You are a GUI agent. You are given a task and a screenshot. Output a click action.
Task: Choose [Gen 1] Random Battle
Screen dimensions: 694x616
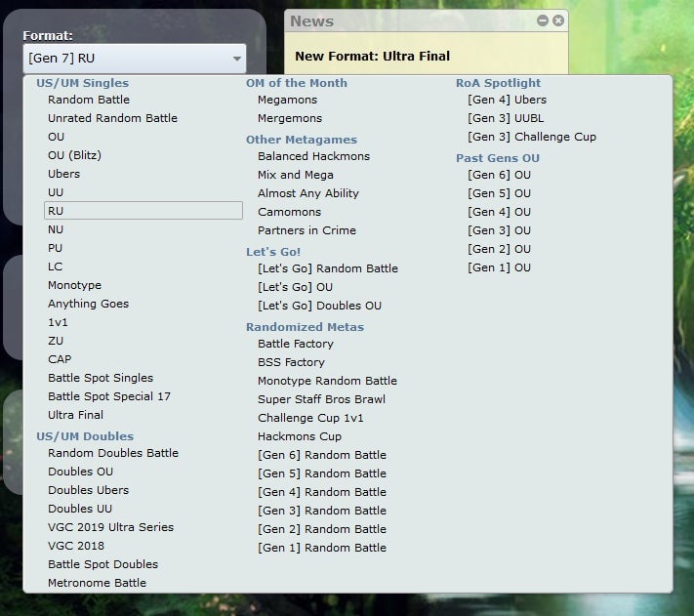click(322, 548)
